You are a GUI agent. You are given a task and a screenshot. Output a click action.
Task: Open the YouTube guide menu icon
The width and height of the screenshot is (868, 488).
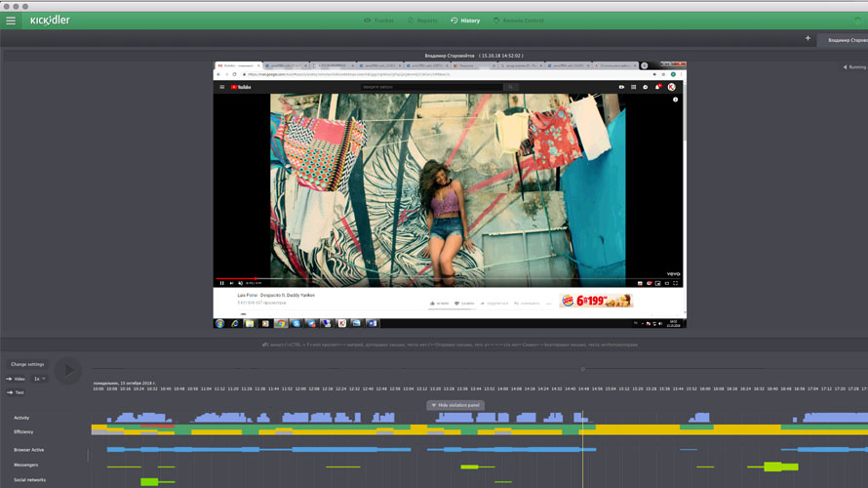(x=222, y=87)
